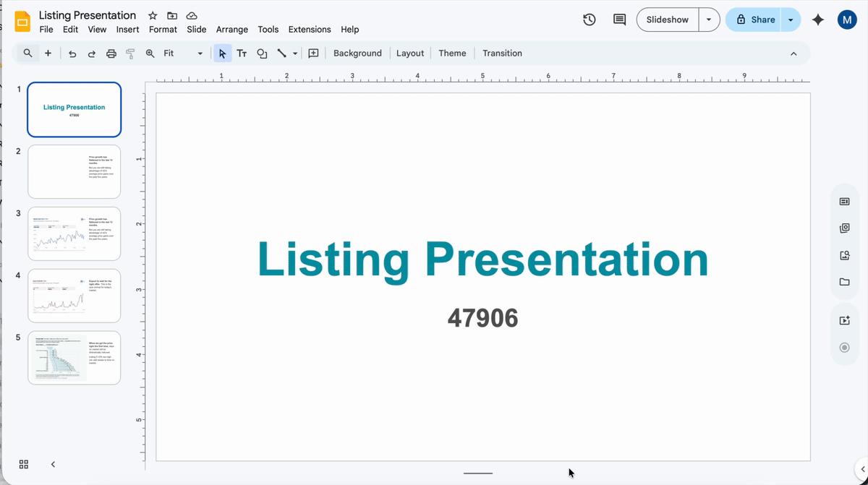Open version history via the clock icon
Screen dimensions: 868x485
tap(589, 20)
